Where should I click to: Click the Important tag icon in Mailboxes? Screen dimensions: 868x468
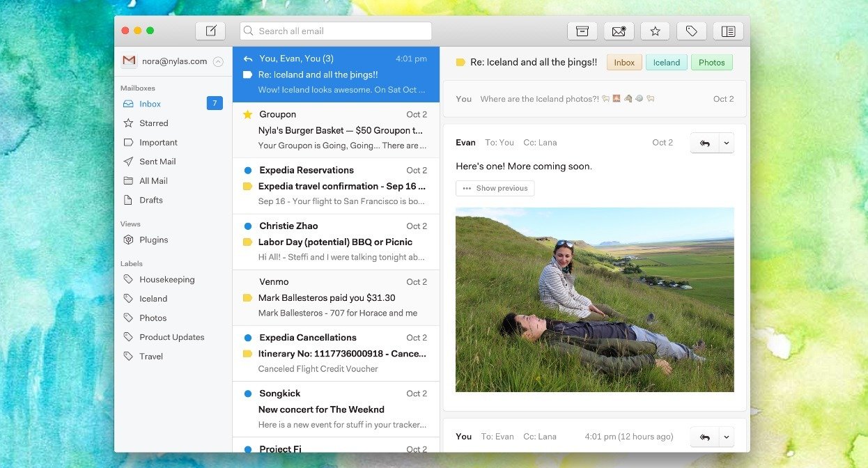click(128, 142)
